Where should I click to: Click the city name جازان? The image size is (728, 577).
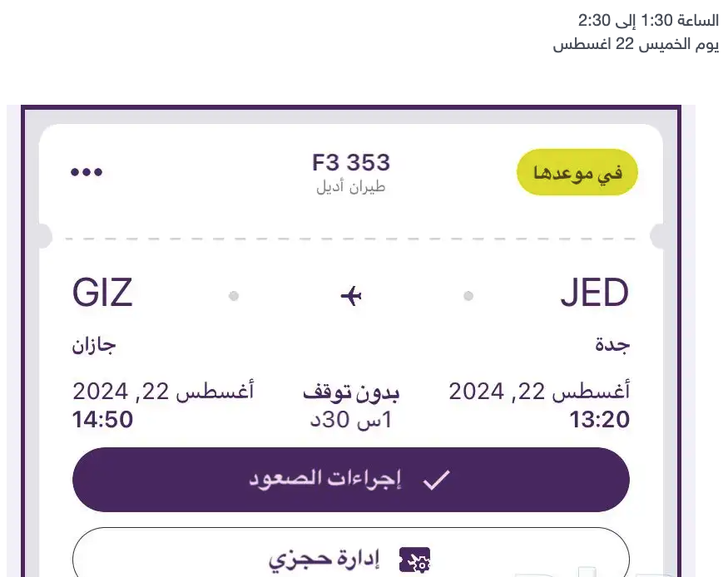pyautogui.click(x=93, y=345)
